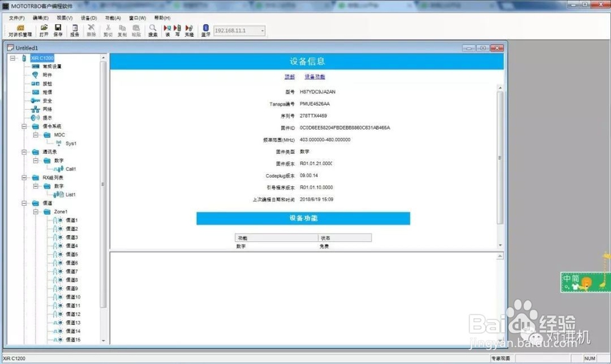611x364 pixels.
Task: Open the 视图(V) menu
Action: [x=65, y=18]
